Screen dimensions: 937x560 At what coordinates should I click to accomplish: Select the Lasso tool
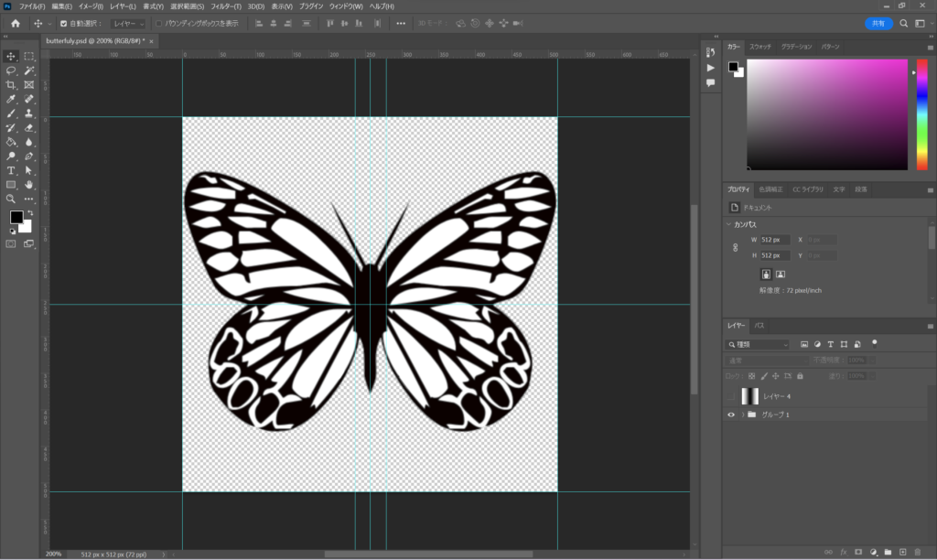tap(11, 70)
